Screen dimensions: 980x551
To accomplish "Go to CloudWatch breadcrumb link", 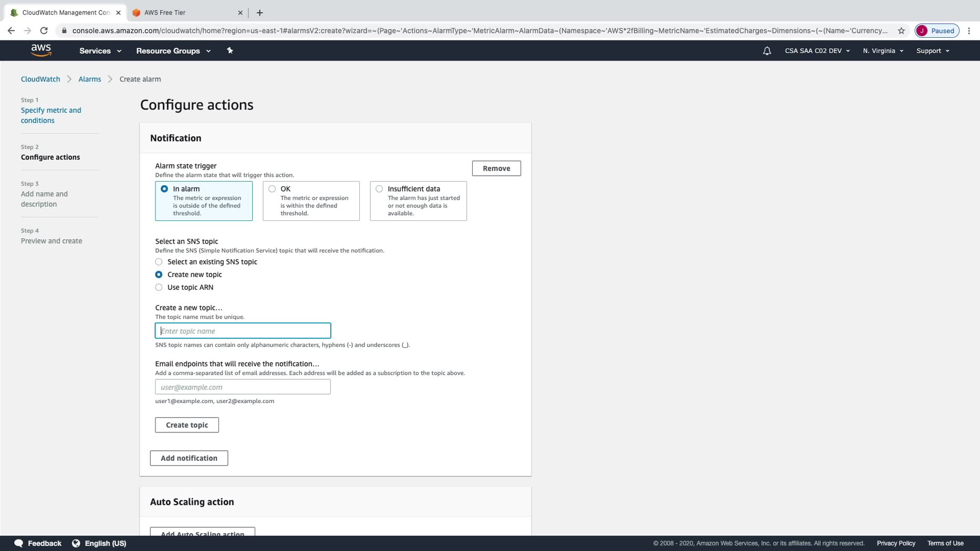I will click(40, 79).
